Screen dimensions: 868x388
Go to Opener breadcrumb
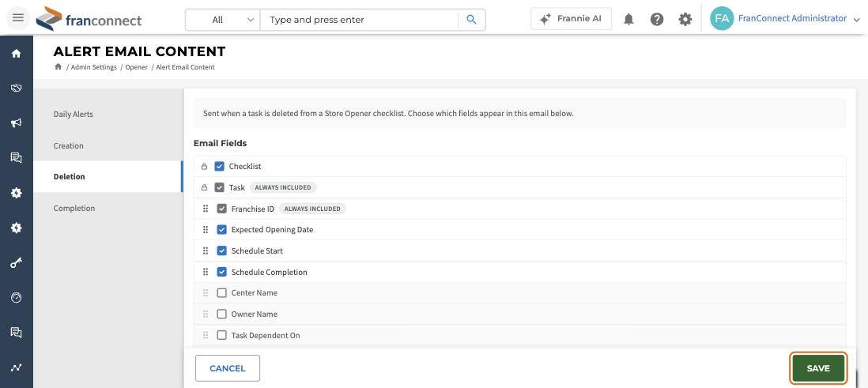[136, 67]
